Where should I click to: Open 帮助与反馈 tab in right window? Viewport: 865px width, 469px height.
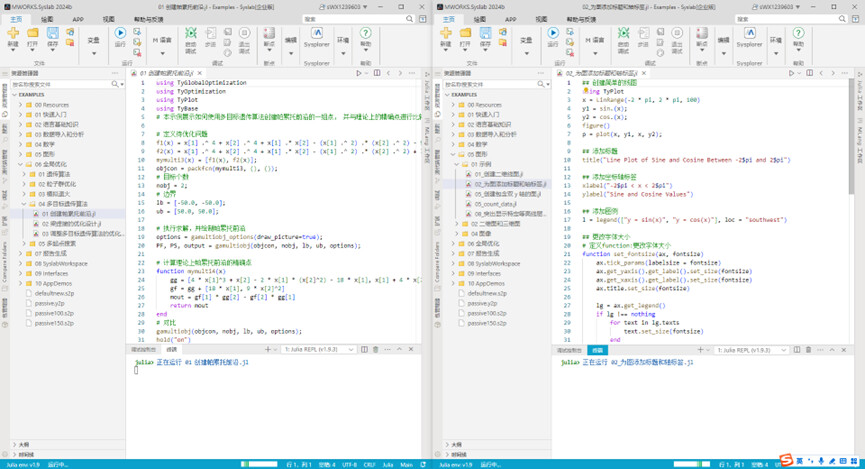click(x=581, y=19)
